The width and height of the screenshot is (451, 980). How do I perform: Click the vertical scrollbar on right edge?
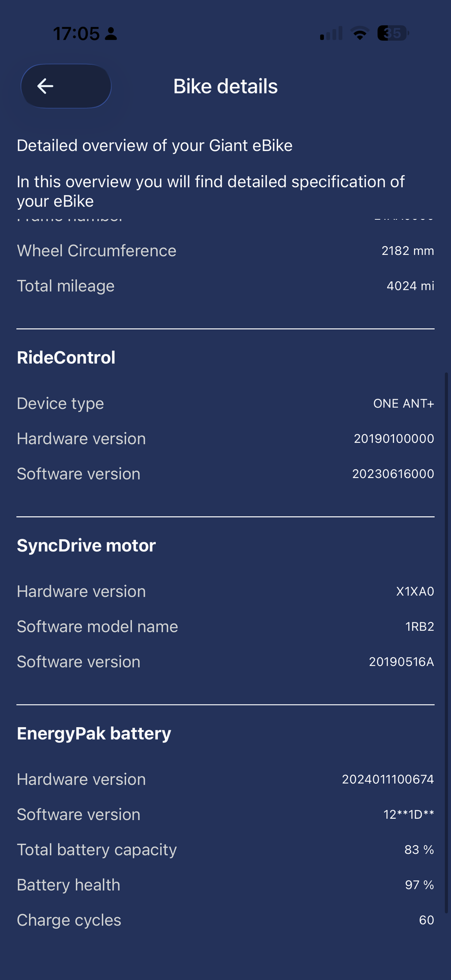point(447,643)
